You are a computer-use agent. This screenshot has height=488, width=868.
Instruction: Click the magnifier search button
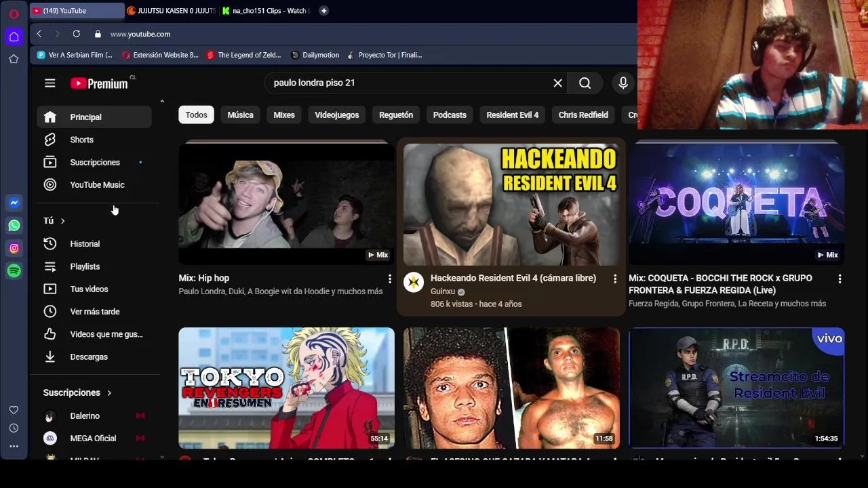pyautogui.click(x=585, y=83)
